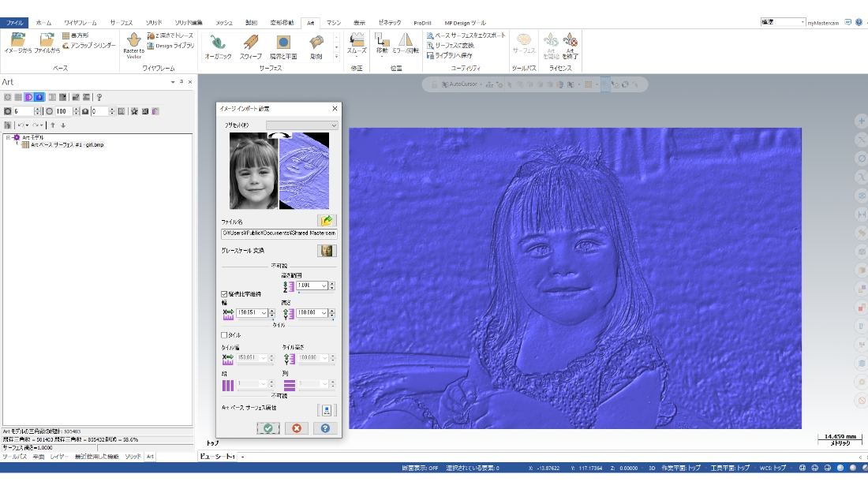
Task: Click サーフェスに変換 utility
Action: 450,46
